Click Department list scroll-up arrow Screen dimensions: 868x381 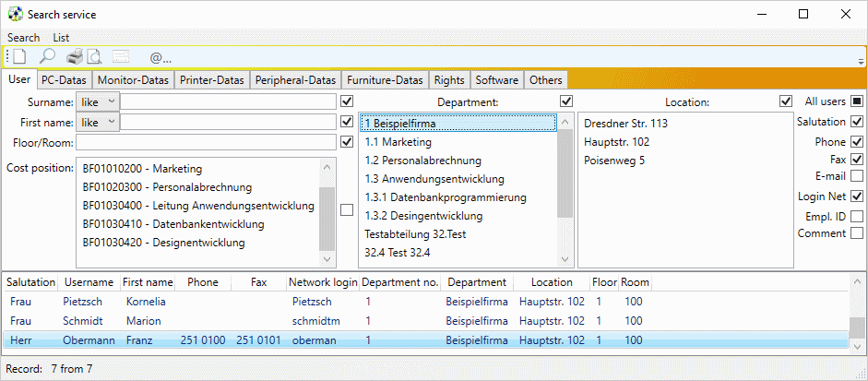[565, 123]
